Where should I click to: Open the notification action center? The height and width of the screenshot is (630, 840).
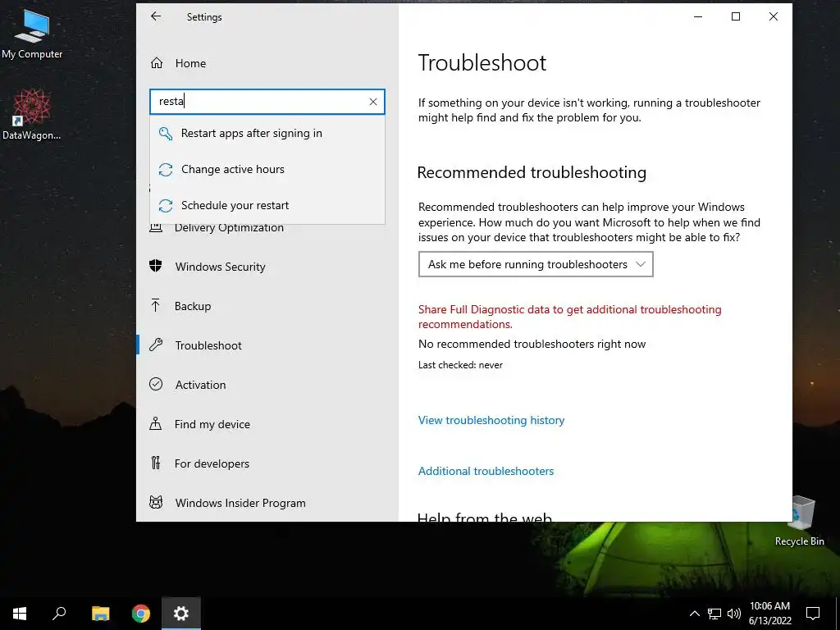[813, 614]
